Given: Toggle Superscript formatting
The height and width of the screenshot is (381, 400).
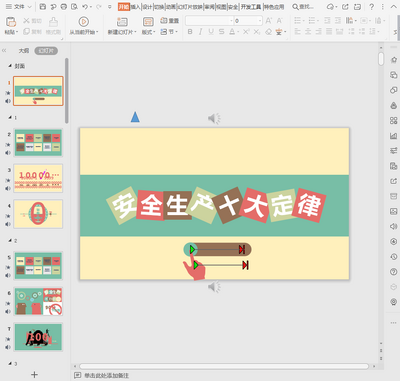Looking at the screenshot, I should coord(246,32).
